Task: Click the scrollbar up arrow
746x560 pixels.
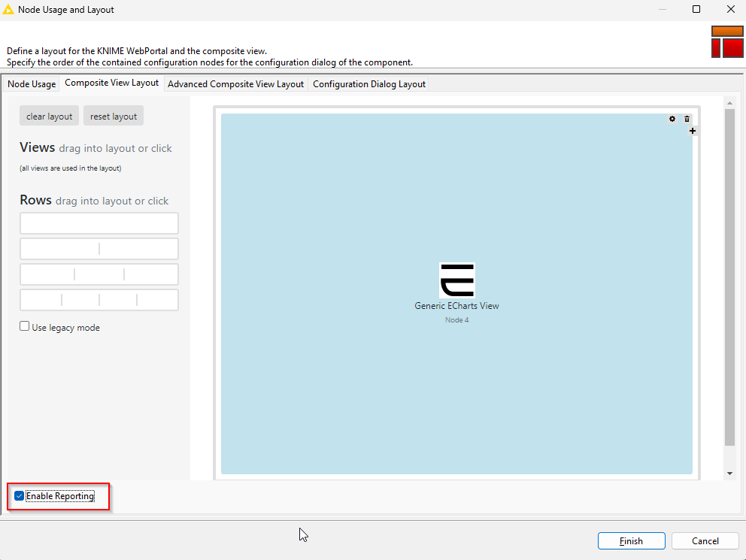Action: [729, 103]
